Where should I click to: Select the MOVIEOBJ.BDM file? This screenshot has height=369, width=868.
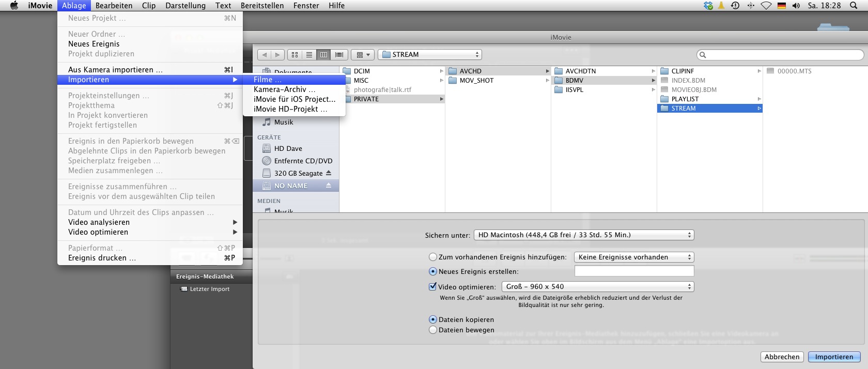[710, 90]
